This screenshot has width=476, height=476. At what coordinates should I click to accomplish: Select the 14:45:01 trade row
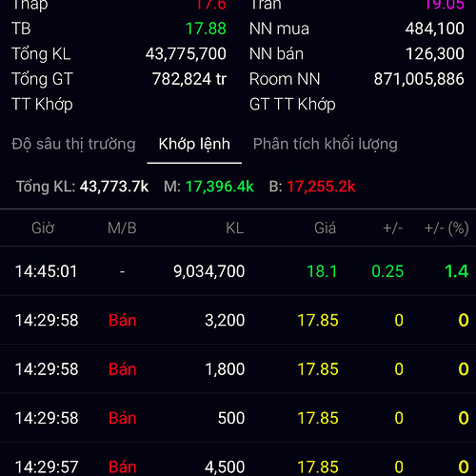(238, 271)
